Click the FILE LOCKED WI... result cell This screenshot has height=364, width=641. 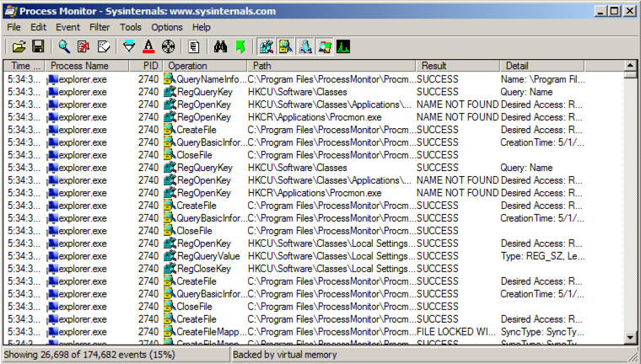(x=455, y=332)
